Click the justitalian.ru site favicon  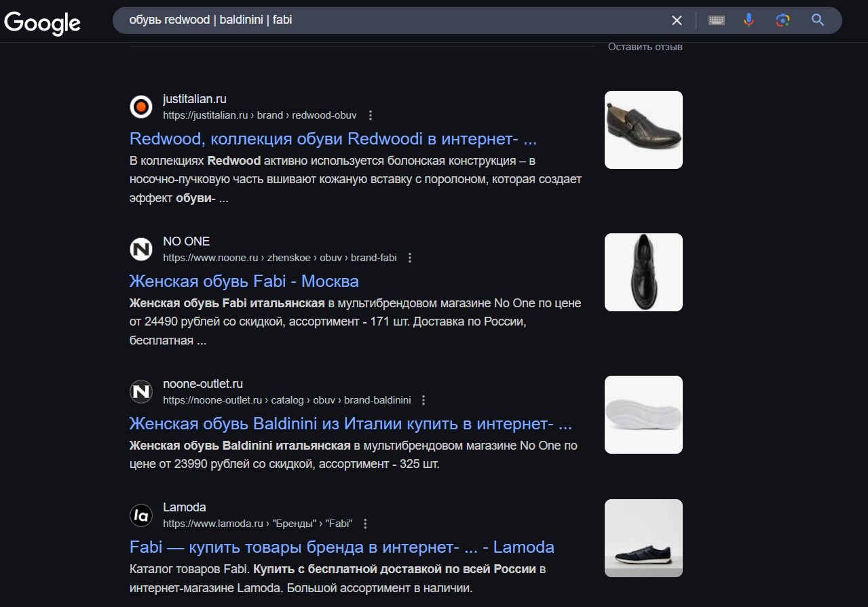coord(141,107)
